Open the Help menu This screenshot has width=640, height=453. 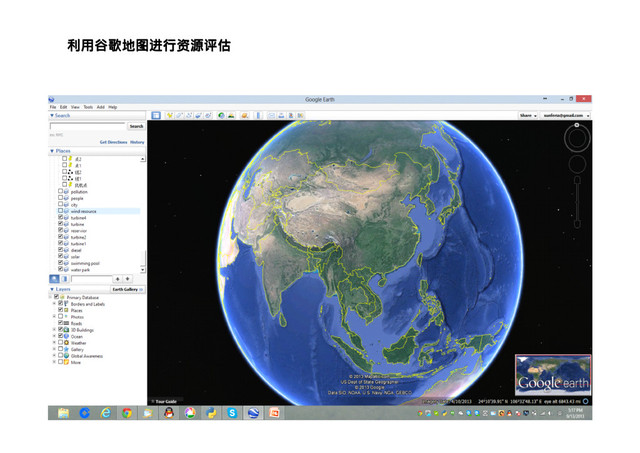(113, 107)
